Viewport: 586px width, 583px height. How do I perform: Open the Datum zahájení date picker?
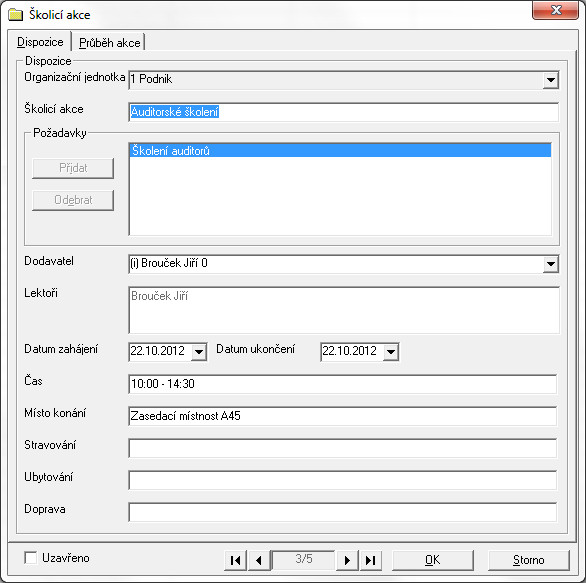pos(199,352)
